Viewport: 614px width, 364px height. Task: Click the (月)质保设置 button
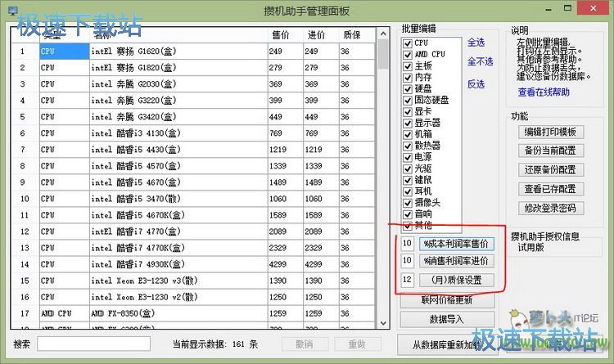click(456, 281)
